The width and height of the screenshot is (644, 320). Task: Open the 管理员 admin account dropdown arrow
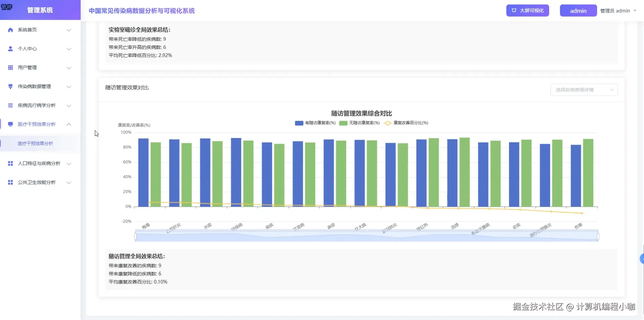click(x=634, y=11)
